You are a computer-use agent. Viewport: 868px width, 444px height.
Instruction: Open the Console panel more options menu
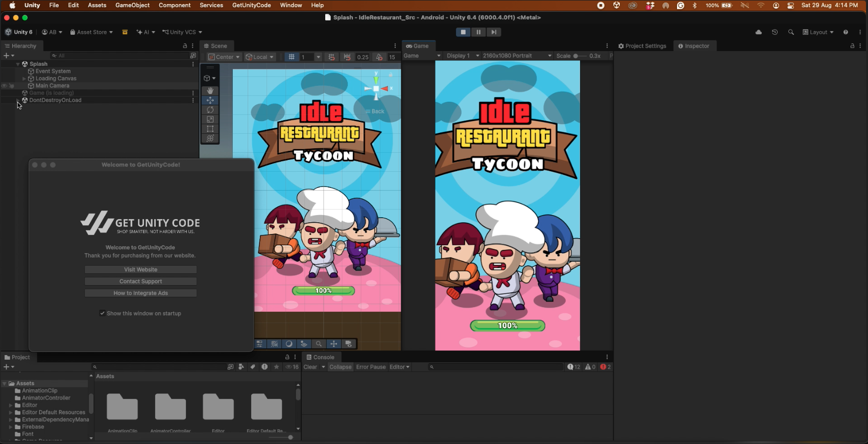pos(607,357)
